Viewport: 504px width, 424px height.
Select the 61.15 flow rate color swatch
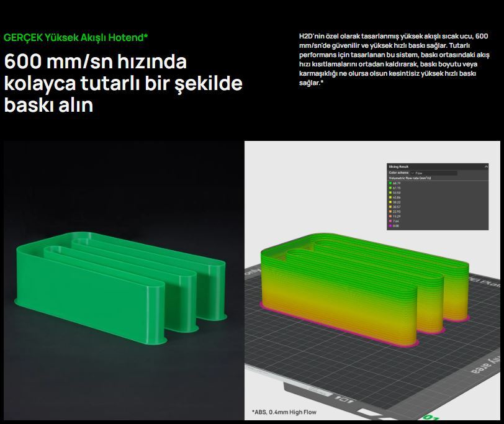pyautogui.click(x=390, y=188)
